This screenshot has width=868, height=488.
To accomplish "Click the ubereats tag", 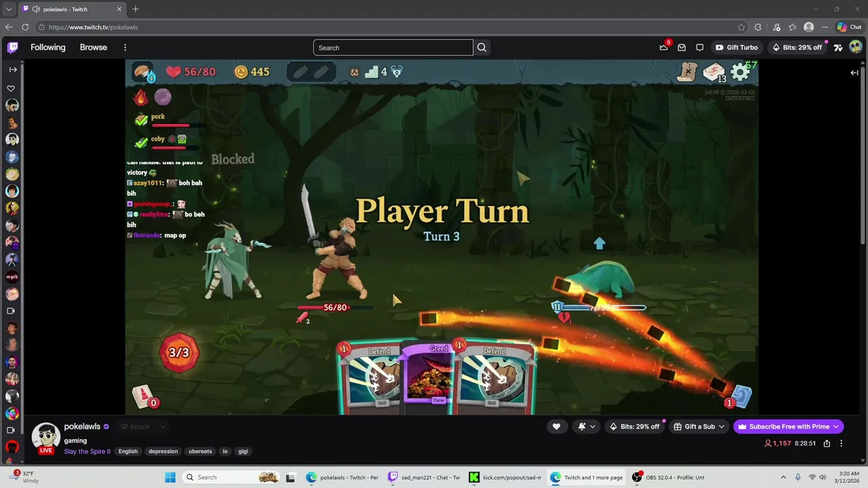I will tap(200, 451).
